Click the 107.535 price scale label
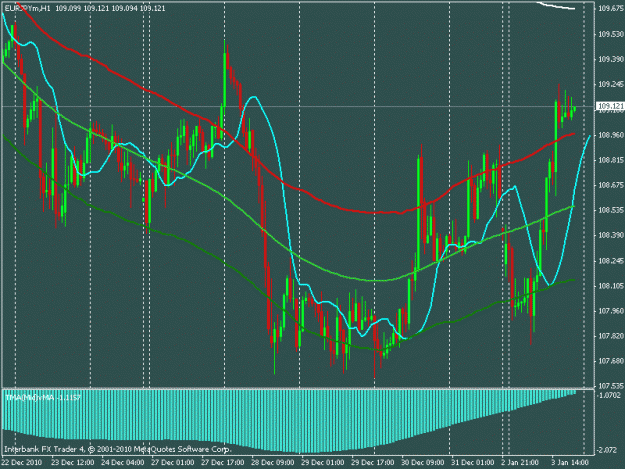Viewport: 625px width, 469px height. coord(611,386)
